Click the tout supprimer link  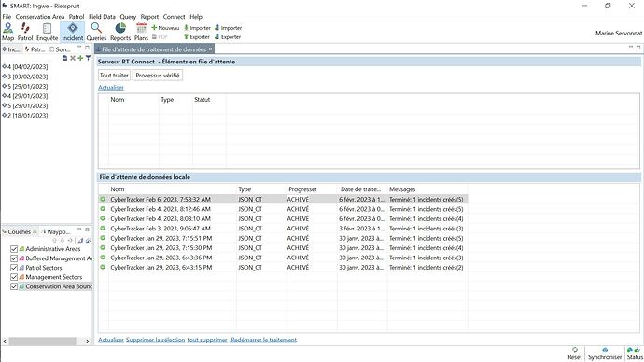[x=207, y=340]
